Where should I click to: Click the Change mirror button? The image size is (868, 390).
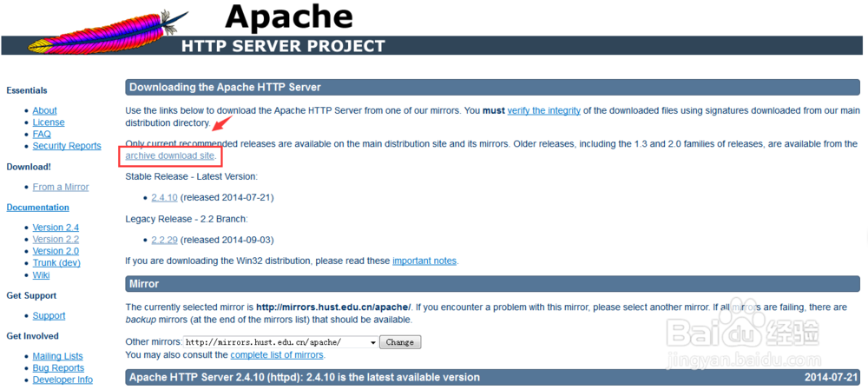pos(400,342)
